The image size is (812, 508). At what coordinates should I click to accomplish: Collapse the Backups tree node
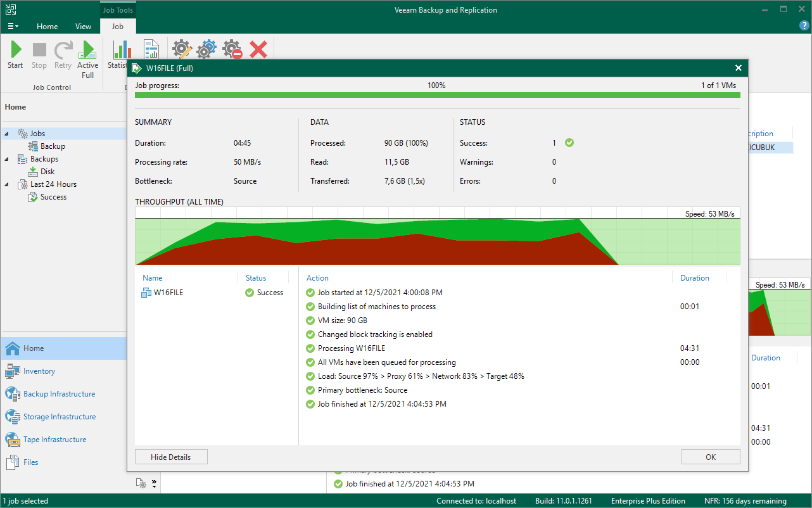[x=7, y=159]
